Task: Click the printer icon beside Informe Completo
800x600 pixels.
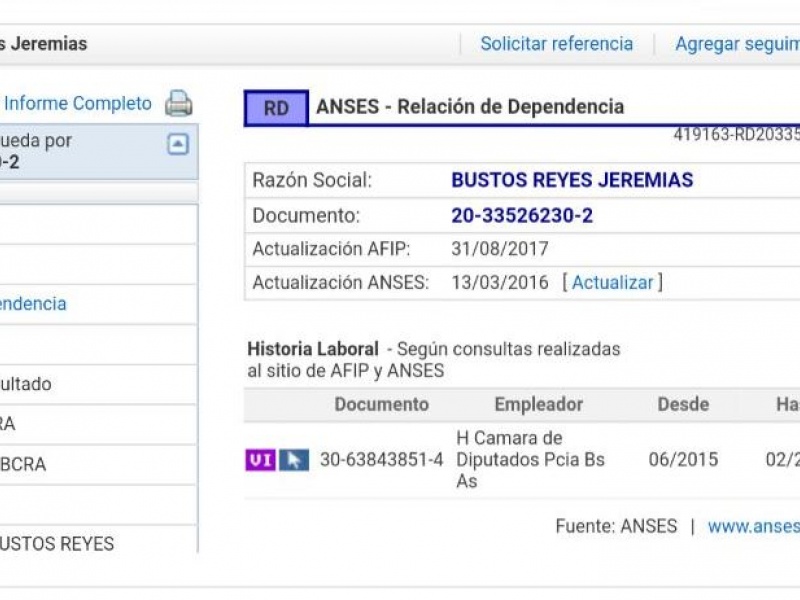Action: tap(179, 103)
